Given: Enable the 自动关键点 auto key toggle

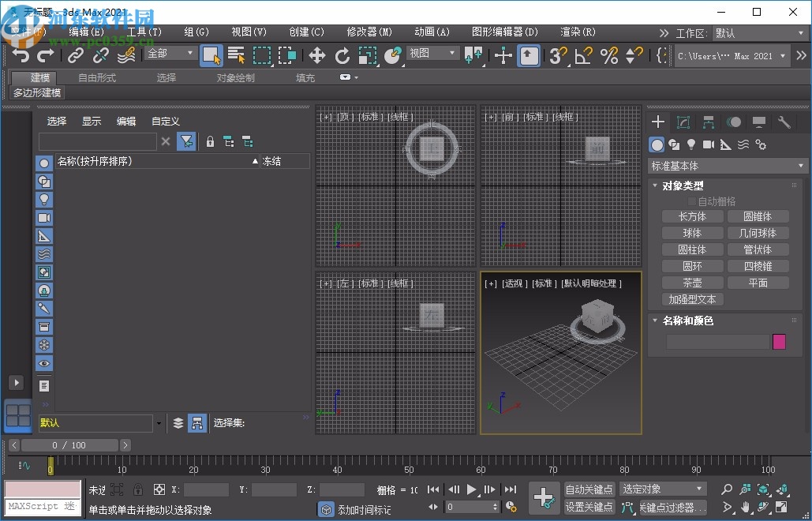Looking at the screenshot, I should click(x=590, y=489).
